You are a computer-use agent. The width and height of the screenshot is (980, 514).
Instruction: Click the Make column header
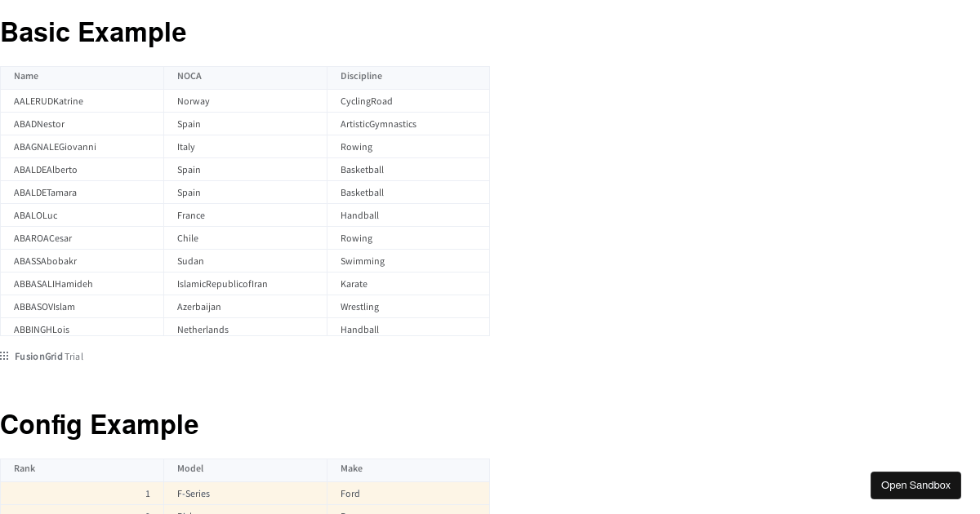[x=351, y=469]
